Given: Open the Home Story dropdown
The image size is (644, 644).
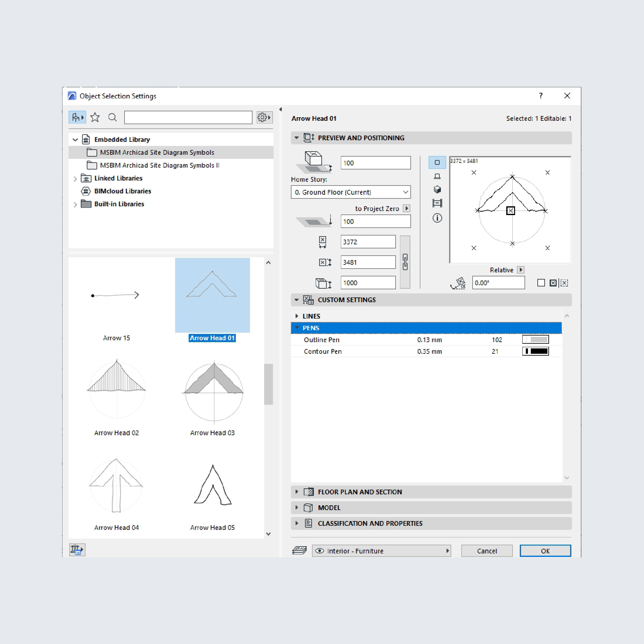Looking at the screenshot, I should 351,192.
